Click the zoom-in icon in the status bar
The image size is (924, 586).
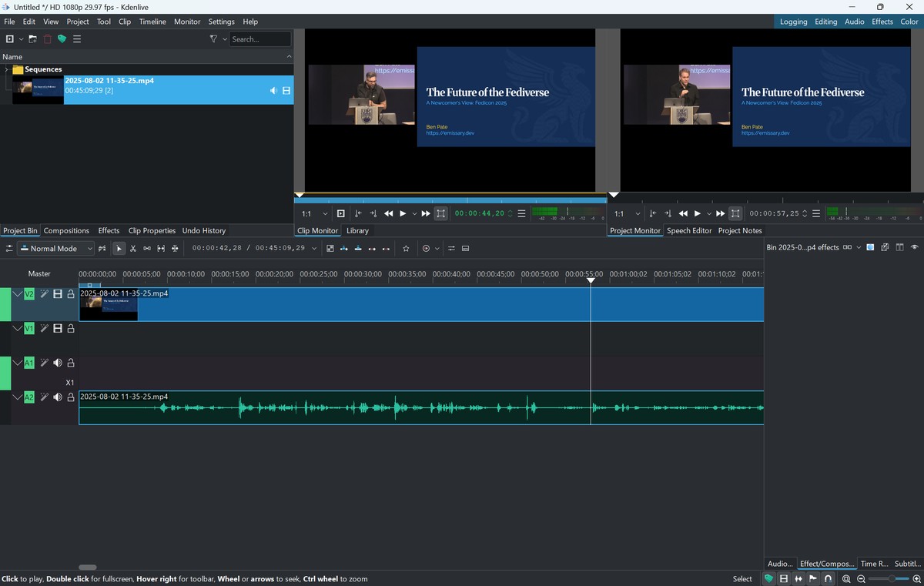point(916,579)
